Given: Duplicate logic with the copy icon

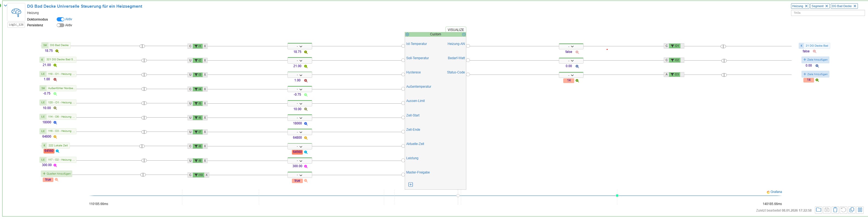Looking at the screenshot, I should (852, 210).
